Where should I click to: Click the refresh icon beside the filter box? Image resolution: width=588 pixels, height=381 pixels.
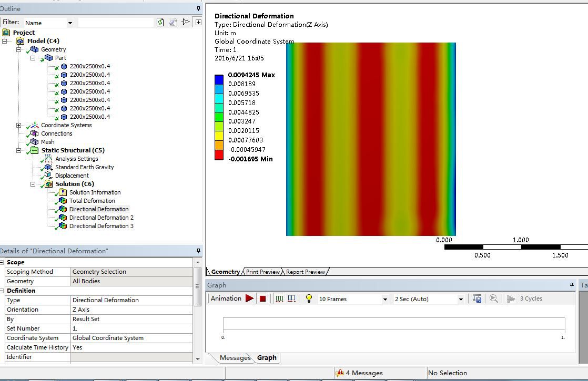tap(160, 22)
